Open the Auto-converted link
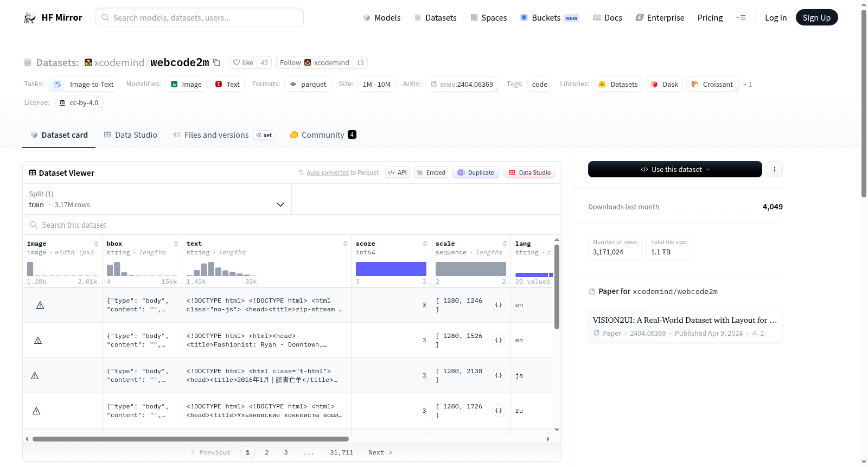 (328, 172)
